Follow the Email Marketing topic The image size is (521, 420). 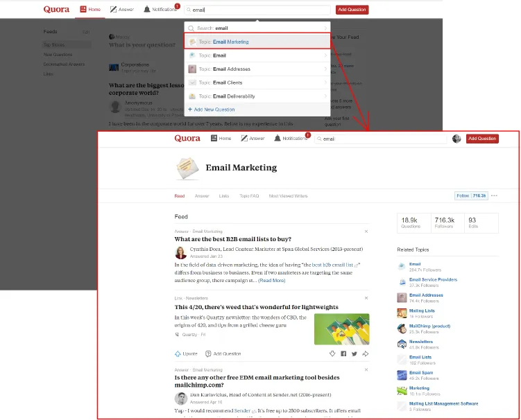coord(471,195)
